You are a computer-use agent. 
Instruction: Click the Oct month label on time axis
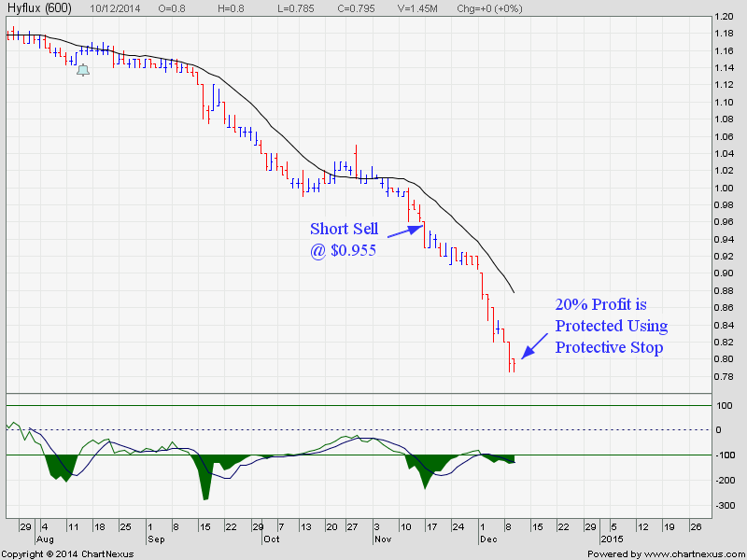pyautogui.click(x=272, y=539)
